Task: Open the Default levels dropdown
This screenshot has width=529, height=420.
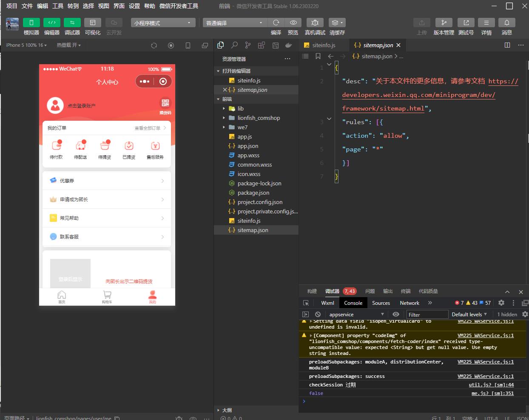Action: 469,315
